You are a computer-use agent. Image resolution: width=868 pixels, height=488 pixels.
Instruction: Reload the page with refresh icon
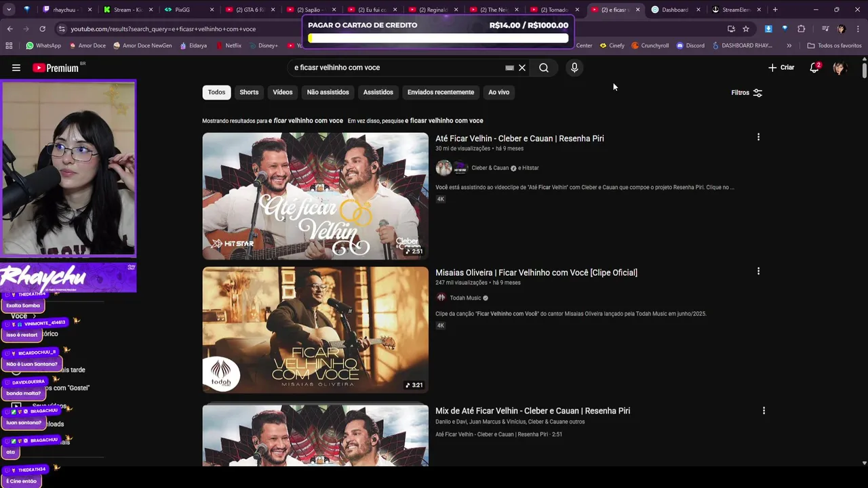(42, 29)
